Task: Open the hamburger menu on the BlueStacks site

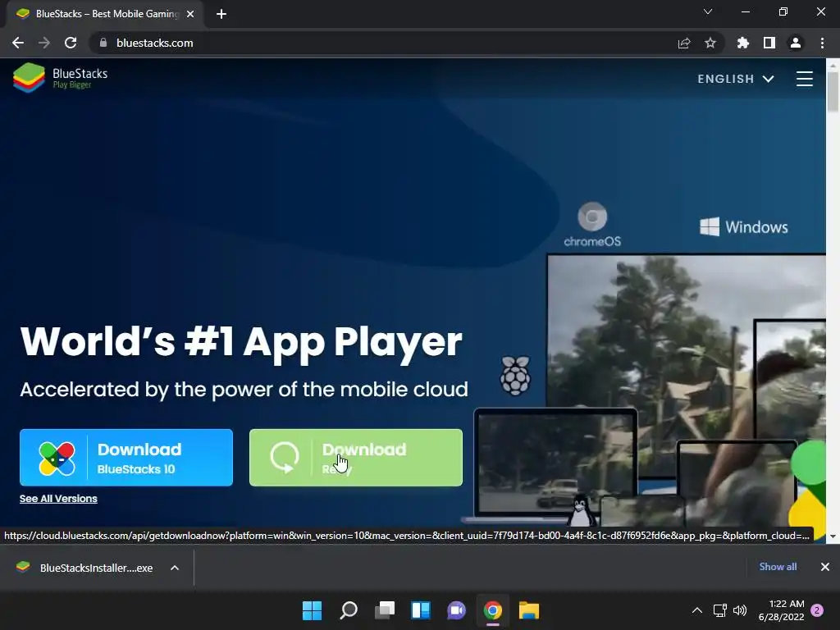Action: [804, 79]
